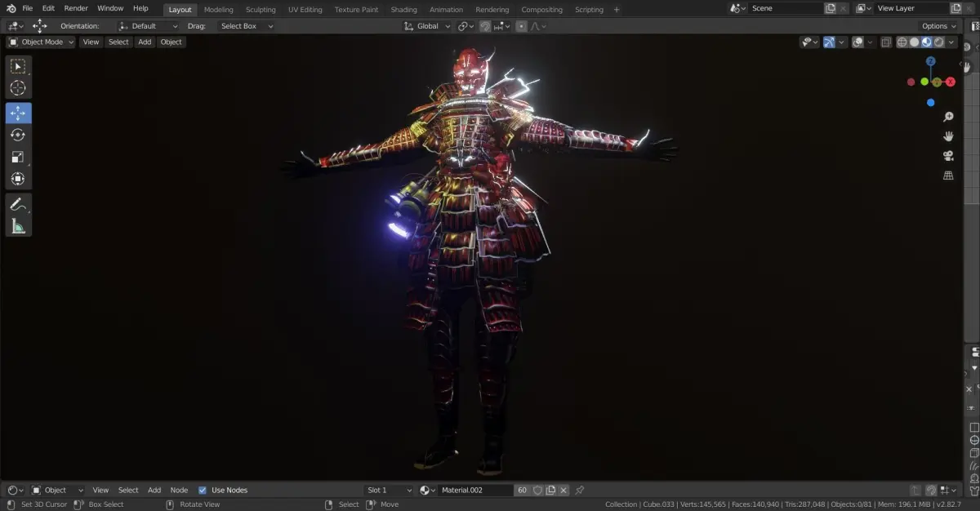The width and height of the screenshot is (980, 511).
Task: Open viewport shading options arrow
Action: click(x=952, y=42)
